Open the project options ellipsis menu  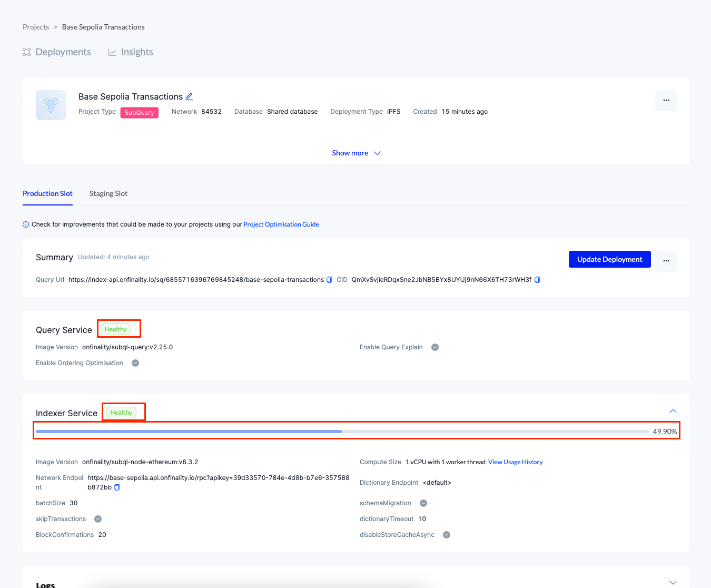pos(666,100)
